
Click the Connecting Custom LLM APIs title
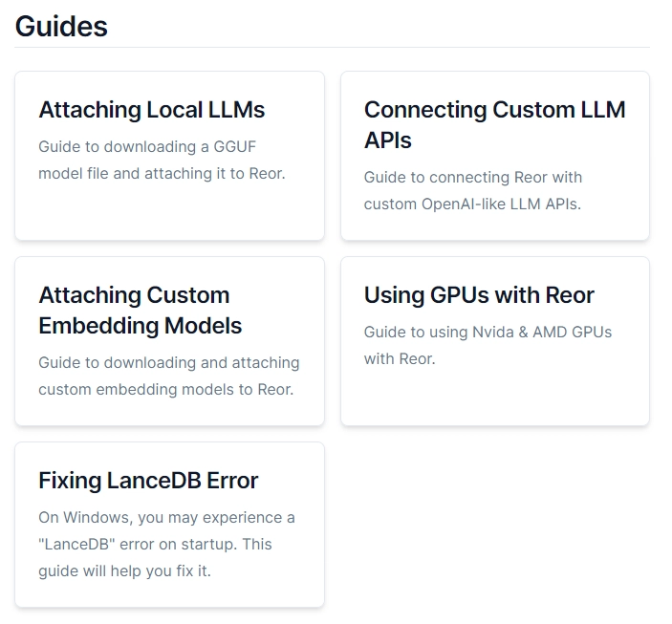[494, 124]
